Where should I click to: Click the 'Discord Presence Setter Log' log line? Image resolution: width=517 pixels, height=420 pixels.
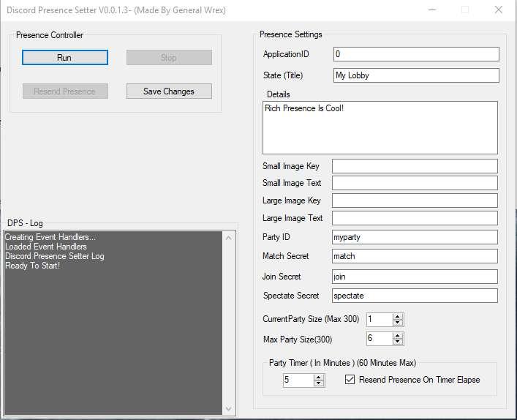[x=55, y=256]
